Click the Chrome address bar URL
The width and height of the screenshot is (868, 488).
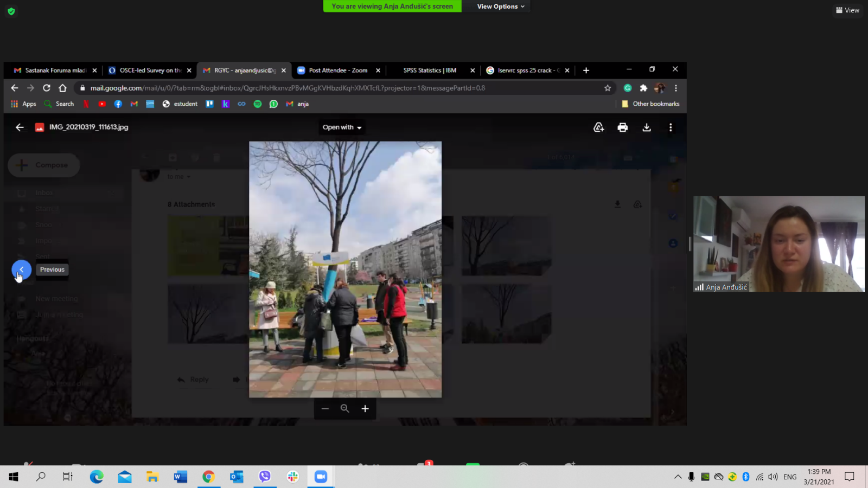288,88
